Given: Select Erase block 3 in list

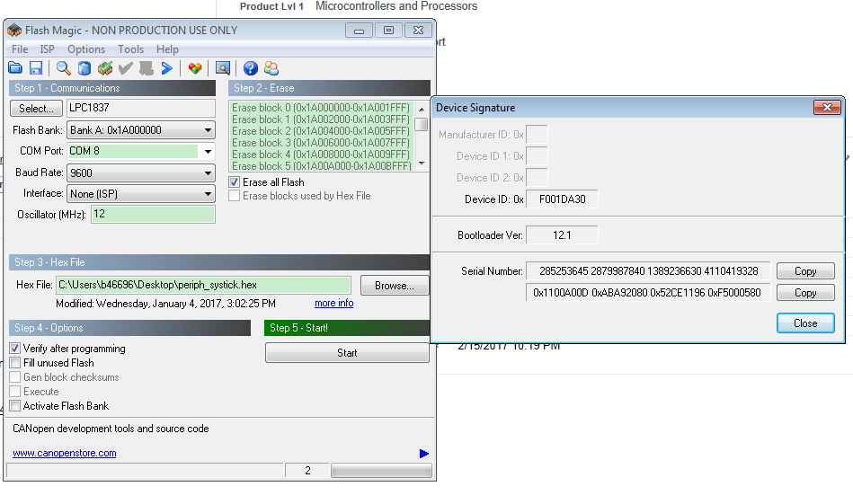Looking at the screenshot, I should click(320, 143).
